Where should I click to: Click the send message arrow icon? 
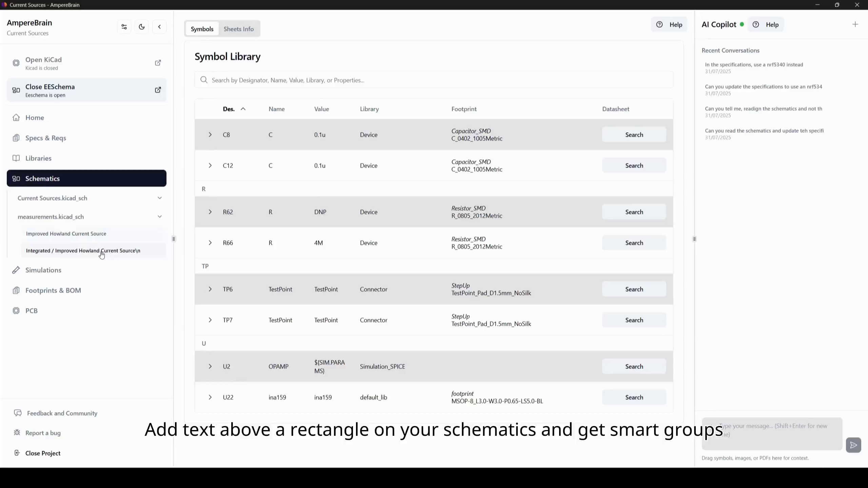(x=853, y=445)
